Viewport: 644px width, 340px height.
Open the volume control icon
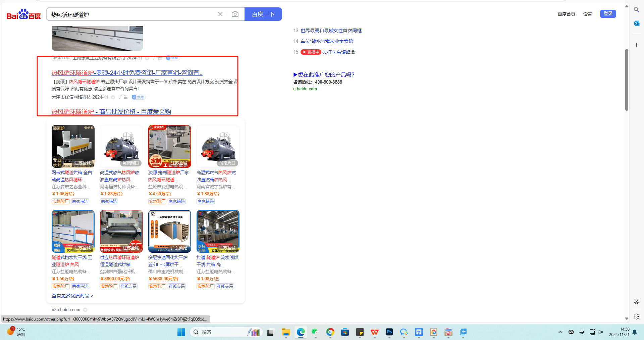(x=600, y=332)
